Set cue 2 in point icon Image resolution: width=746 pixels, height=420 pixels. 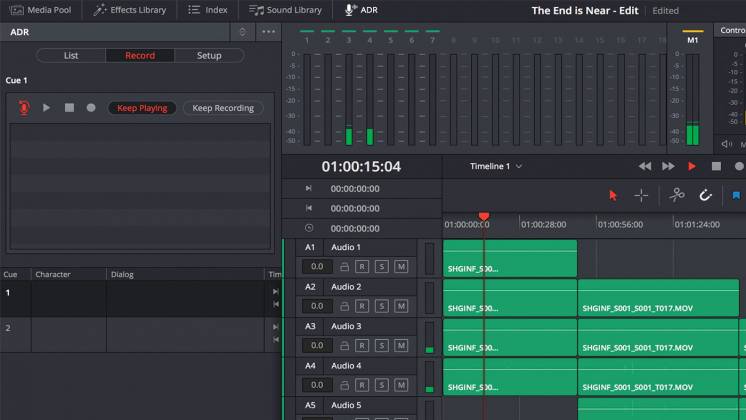[x=275, y=327]
